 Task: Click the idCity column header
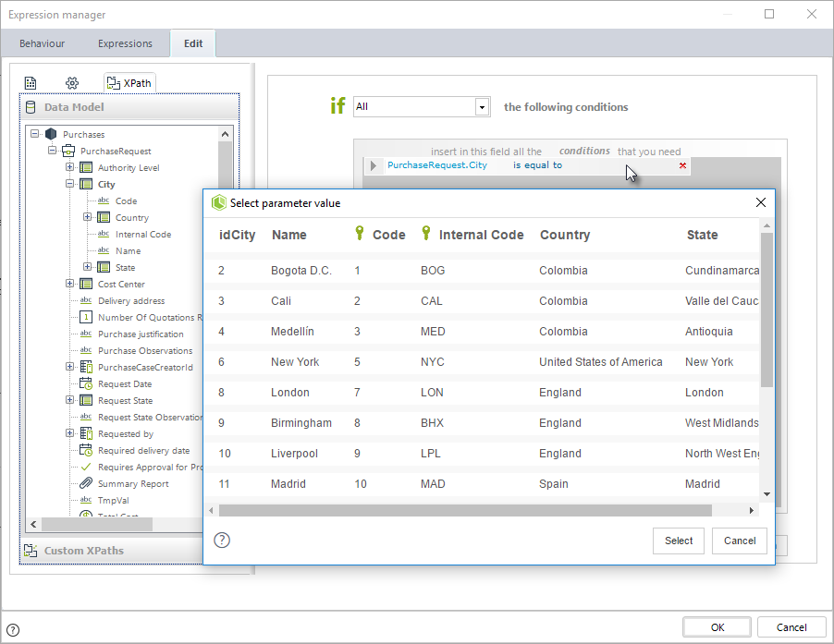(238, 235)
